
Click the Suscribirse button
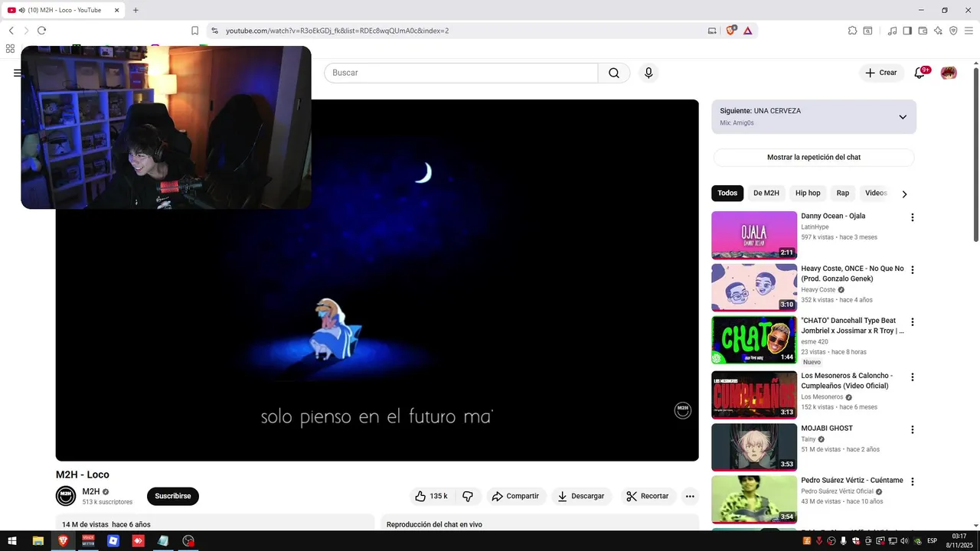173,496
